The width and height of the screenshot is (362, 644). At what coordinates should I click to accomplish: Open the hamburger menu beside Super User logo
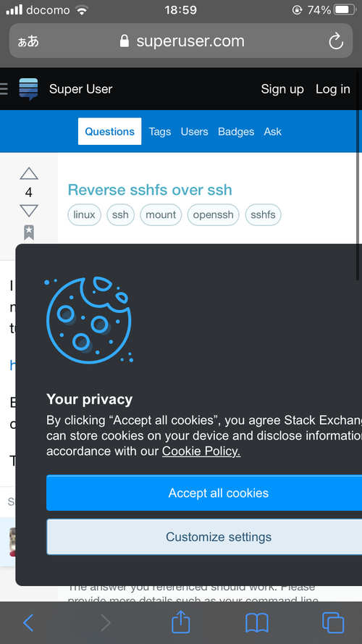4,88
